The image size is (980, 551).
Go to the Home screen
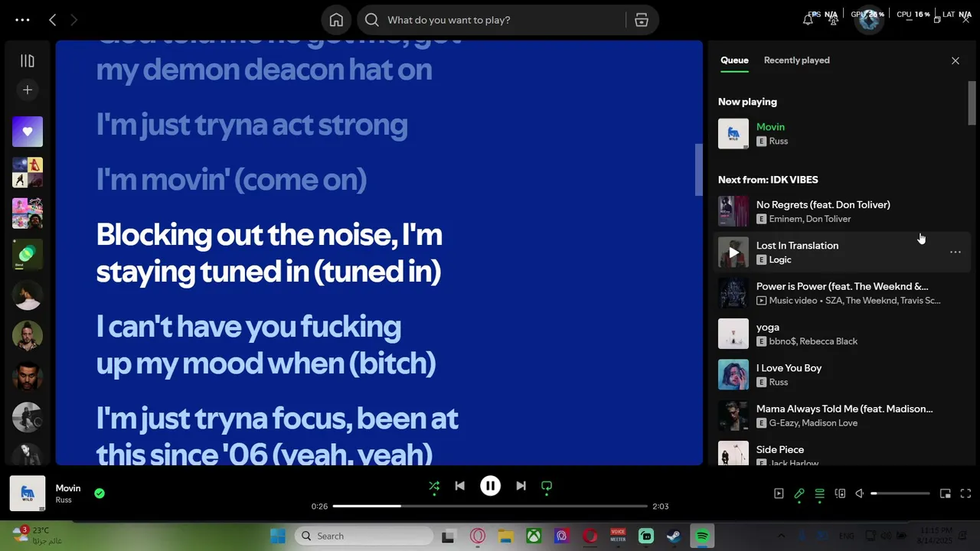click(336, 20)
